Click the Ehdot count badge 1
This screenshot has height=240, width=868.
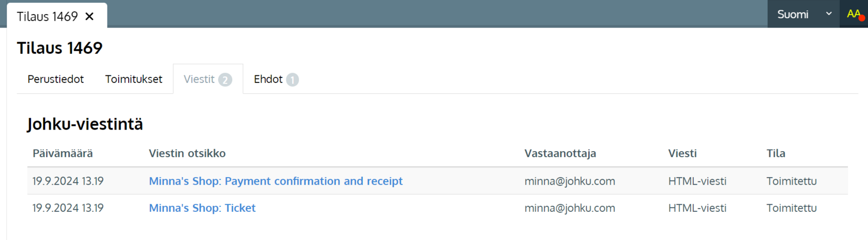click(x=292, y=80)
